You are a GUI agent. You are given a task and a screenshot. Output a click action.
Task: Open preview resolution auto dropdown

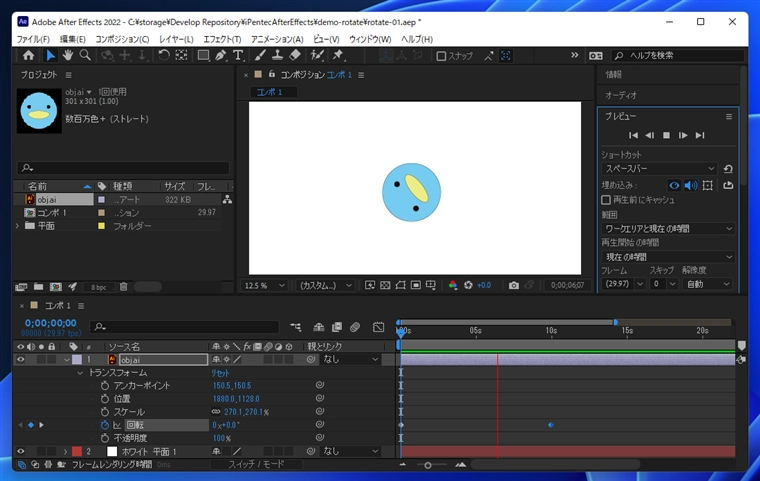(707, 284)
